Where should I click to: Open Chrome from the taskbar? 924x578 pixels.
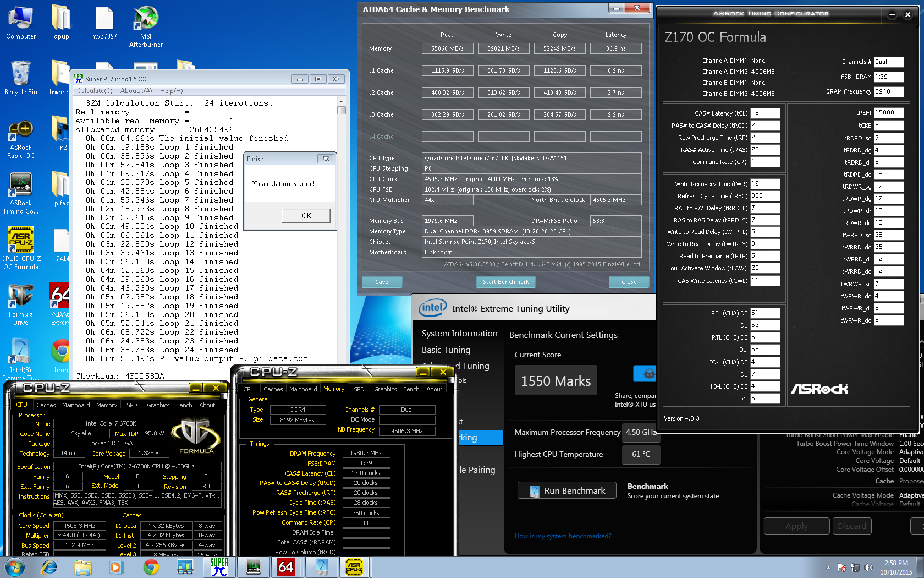coord(151,567)
